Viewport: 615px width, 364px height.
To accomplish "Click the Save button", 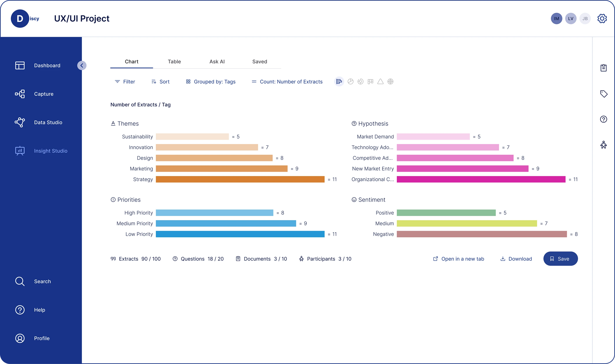I will coord(561,258).
